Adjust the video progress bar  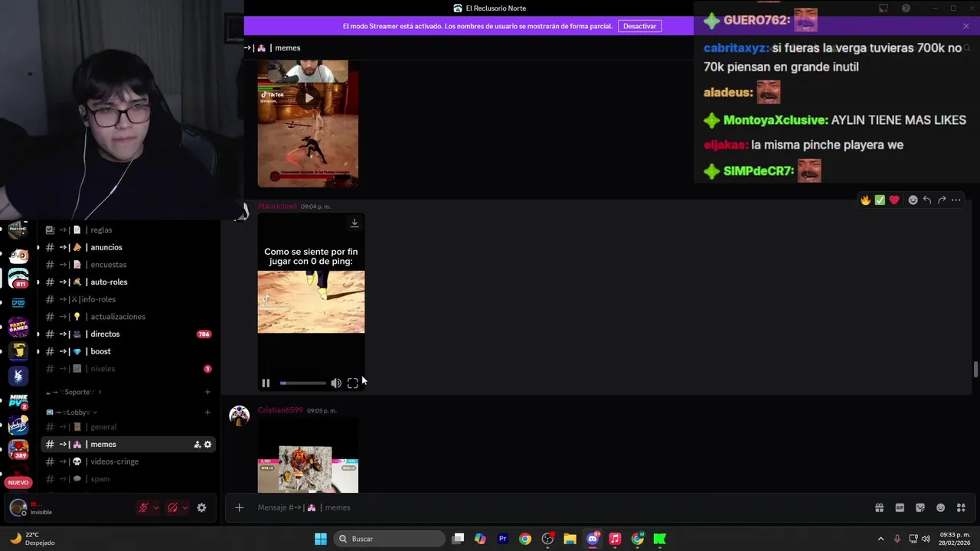coord(303,383)
